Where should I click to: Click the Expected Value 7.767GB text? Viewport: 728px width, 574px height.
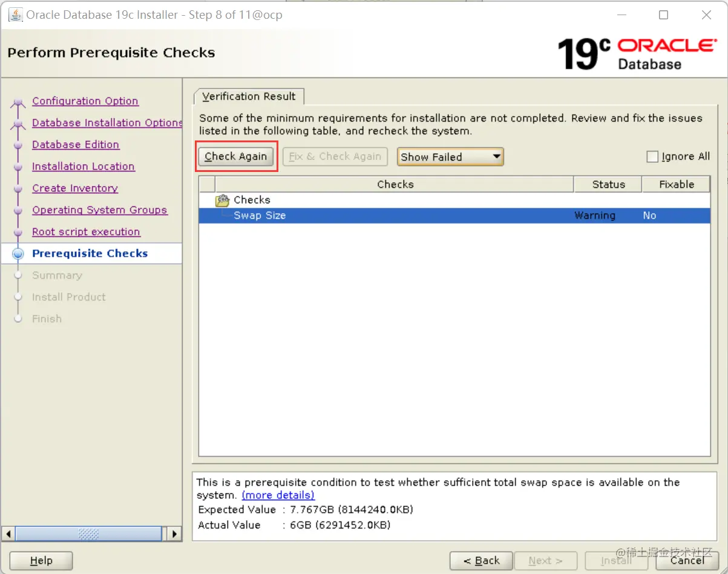click(306, 510)
